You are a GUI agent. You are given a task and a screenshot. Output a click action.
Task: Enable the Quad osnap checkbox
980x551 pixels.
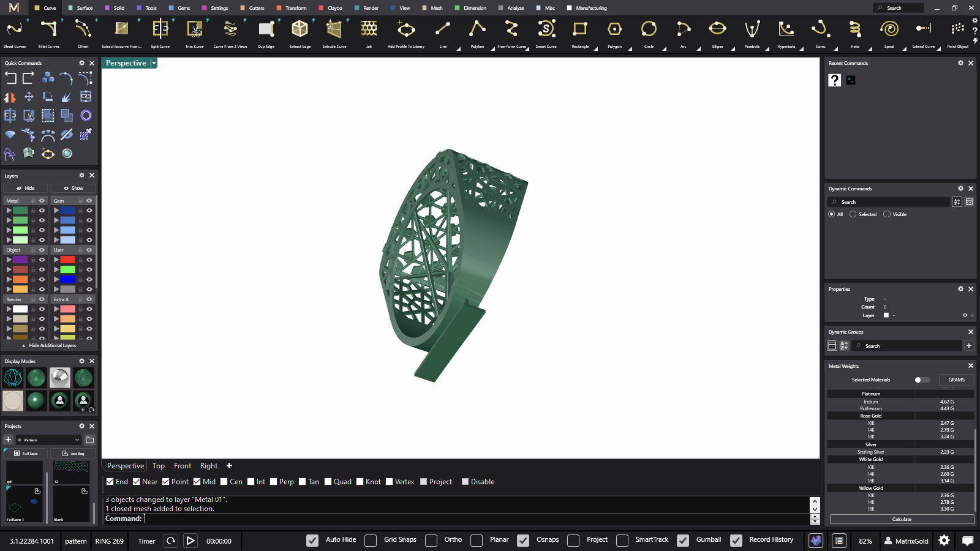tap(328, 482)
